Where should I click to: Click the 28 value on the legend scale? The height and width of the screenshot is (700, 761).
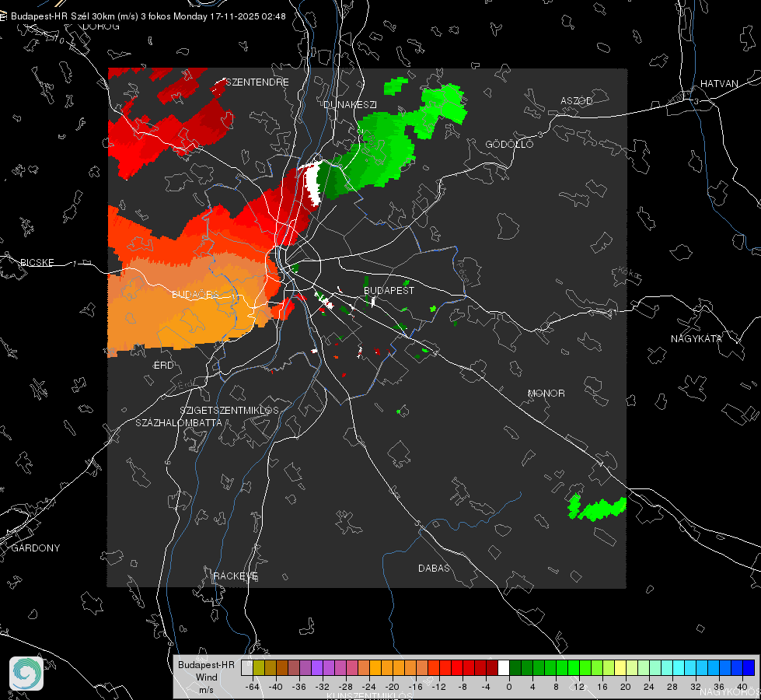tap(672, 687)
